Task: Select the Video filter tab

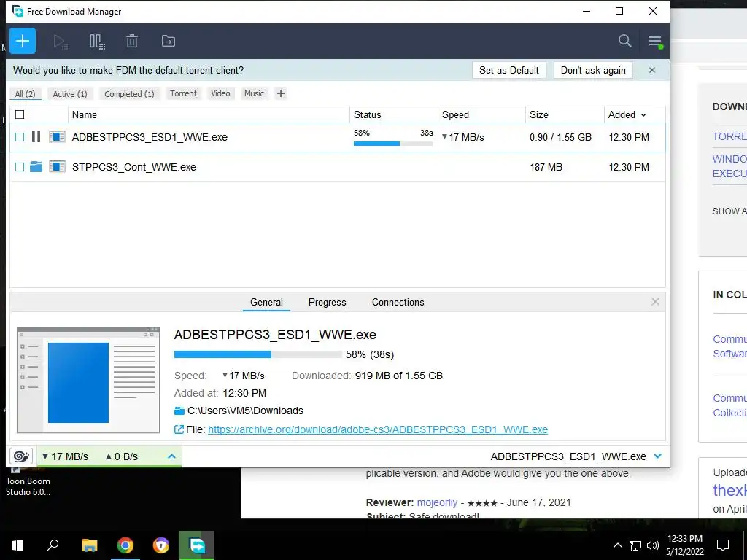Action: tap(220, 93)
